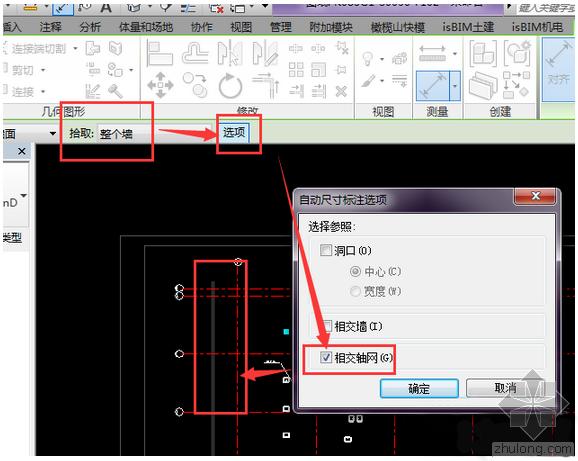Viewport: 578px width, 461px height.
Task: Click the large 对齐 dimension button
Action: click(x=558, y=69)
